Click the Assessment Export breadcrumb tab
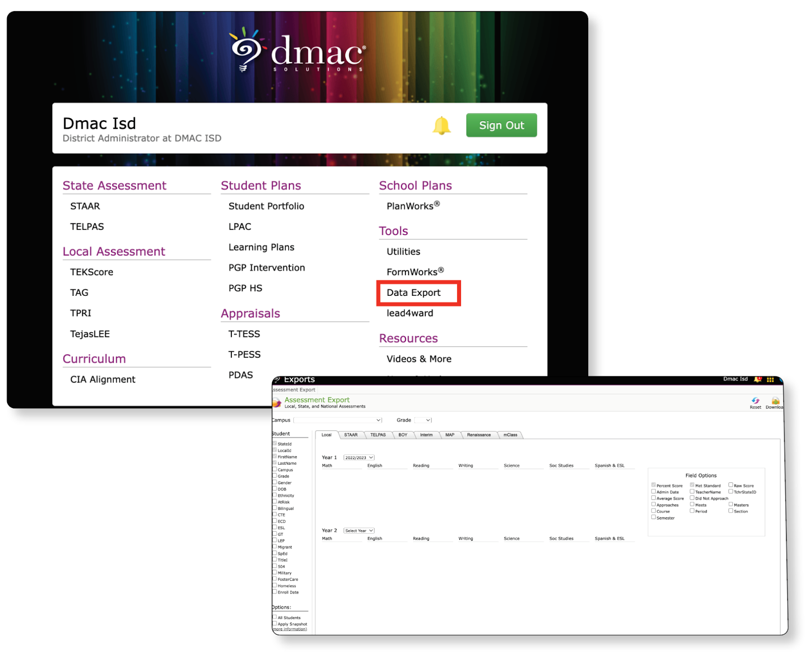Viewport: 812px width, 657px height. pyautogui.click(x=293, y=390)
